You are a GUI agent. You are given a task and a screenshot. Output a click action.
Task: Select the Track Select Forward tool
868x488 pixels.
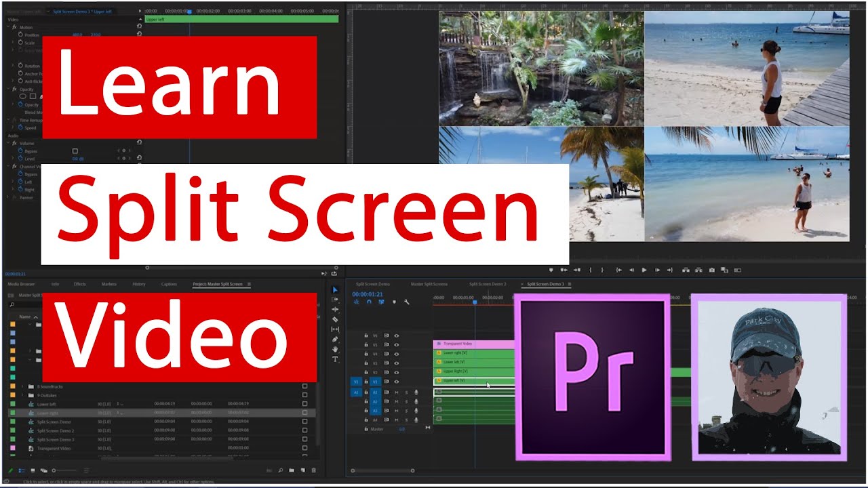click(x=335, y=299)
